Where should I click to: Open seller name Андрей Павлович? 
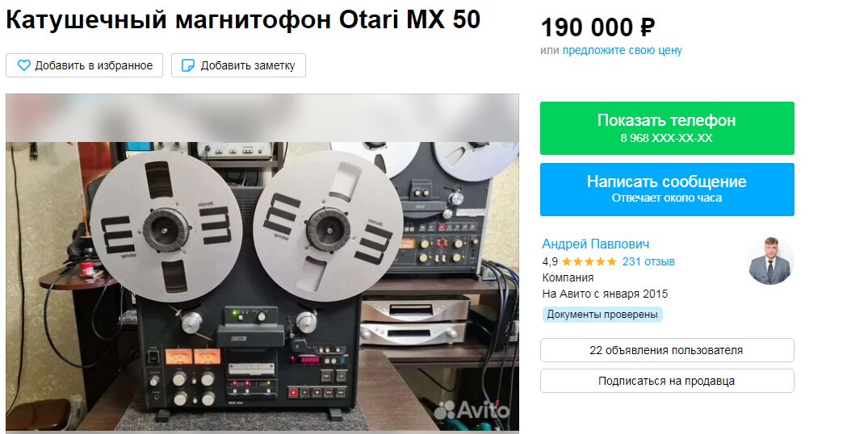(596, 244)
